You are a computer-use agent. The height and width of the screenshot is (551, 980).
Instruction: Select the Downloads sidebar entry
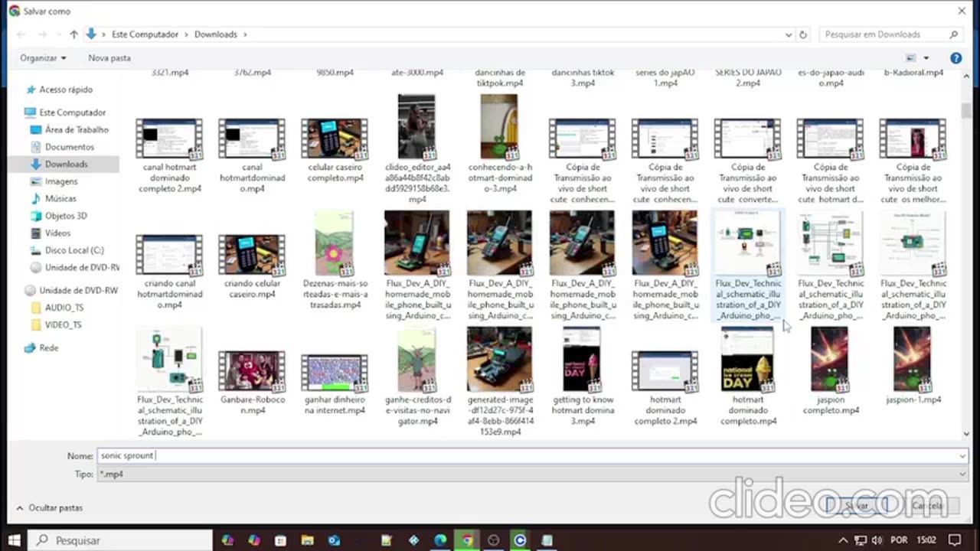click(64, 165)
